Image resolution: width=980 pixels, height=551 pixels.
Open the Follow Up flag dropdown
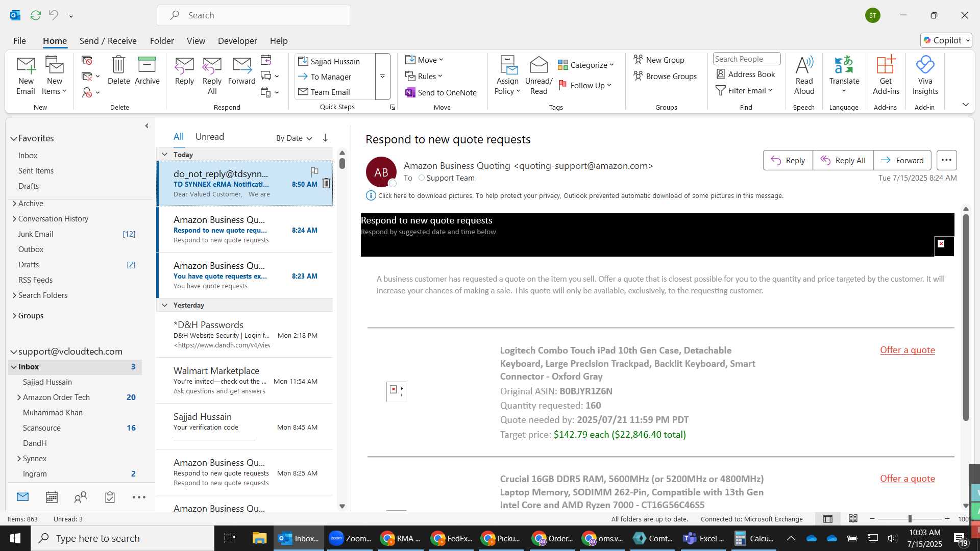(x=585, y=85)
